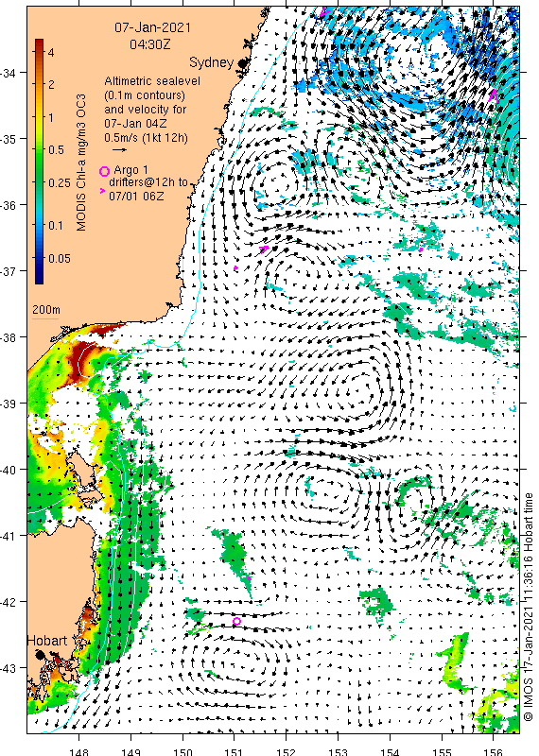Click the -34 latitude axis label
The width and height of the screenshot is (539, 756).
[8, 74]
